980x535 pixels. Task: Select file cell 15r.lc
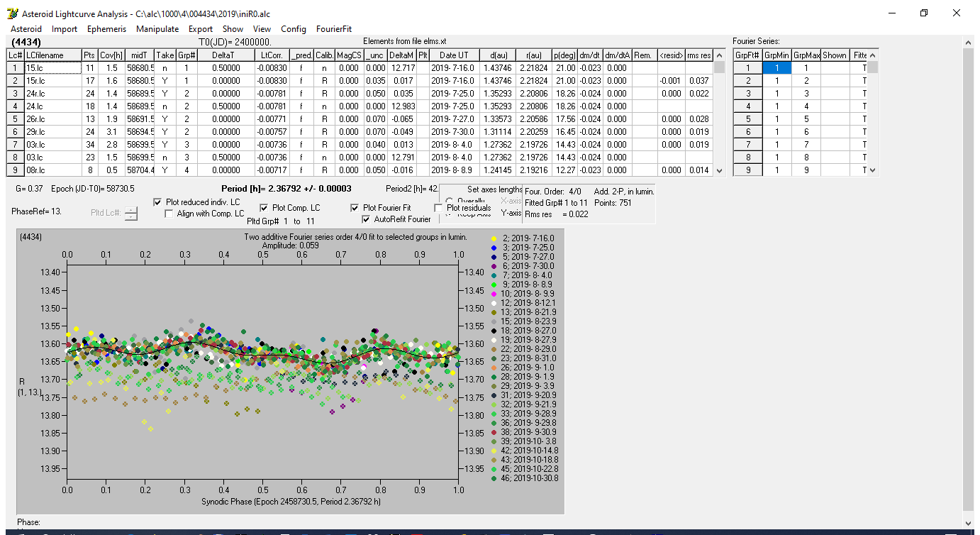52,80
